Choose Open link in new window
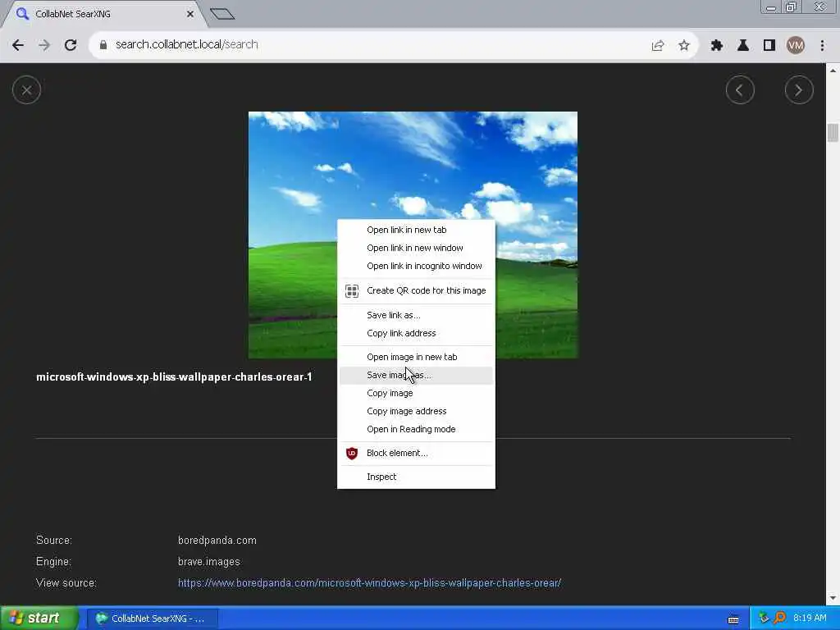Screen dimensions: 840x630 pos(416,248)
